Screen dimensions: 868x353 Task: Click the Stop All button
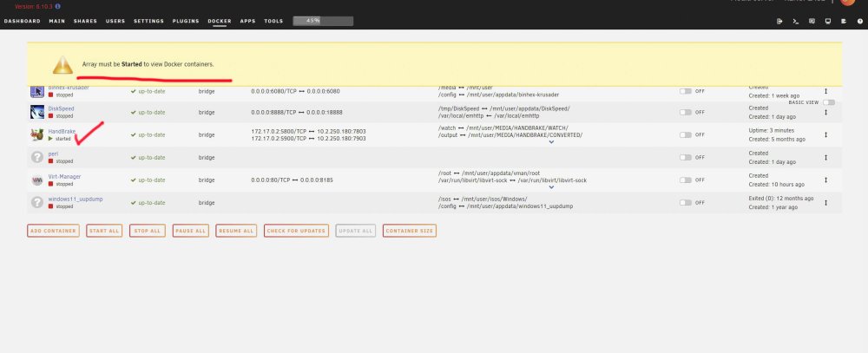click(148, 231)
